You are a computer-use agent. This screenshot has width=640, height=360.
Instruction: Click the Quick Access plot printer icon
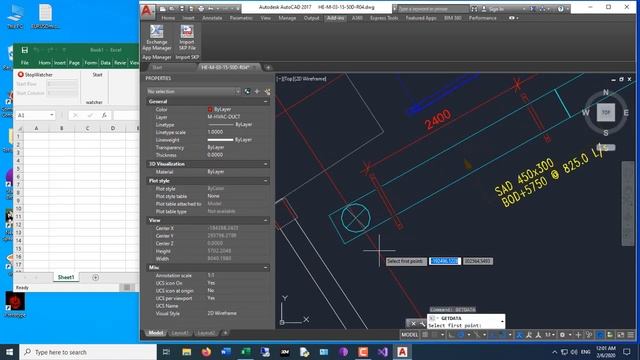click(201, 8)
